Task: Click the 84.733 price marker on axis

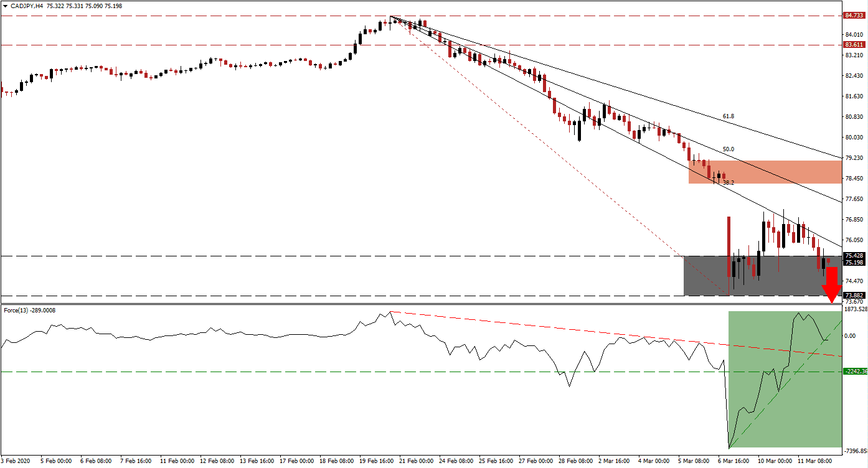Action: coord(854,15)
